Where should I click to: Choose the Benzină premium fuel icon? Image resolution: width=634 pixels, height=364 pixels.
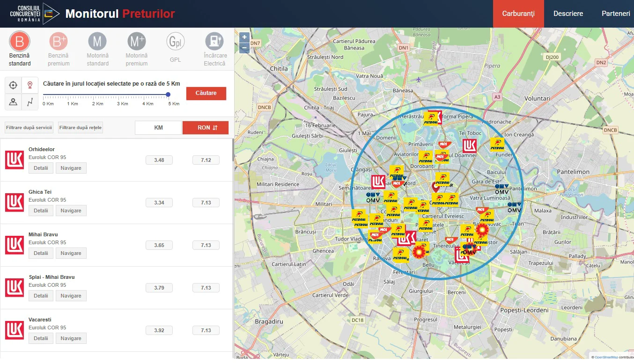(59, 42)
